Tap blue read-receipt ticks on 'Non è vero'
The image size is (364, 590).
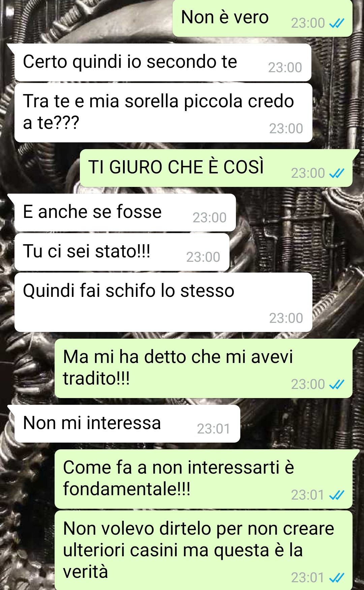[336, 23]
